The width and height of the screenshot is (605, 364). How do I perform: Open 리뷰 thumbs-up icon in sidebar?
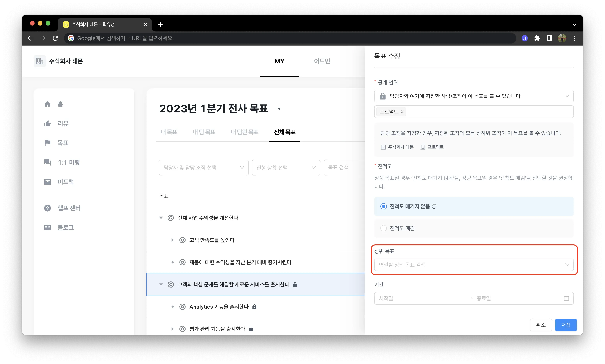[47, 123]
